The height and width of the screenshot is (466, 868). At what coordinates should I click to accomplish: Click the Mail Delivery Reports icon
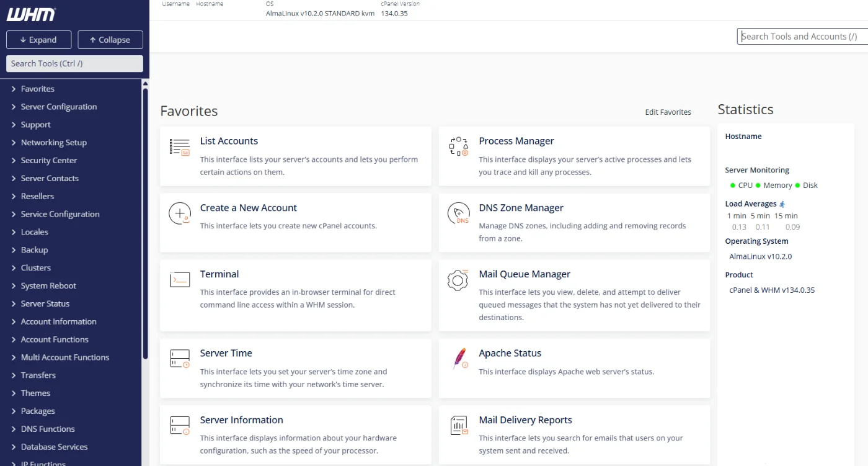click(459, 426)
